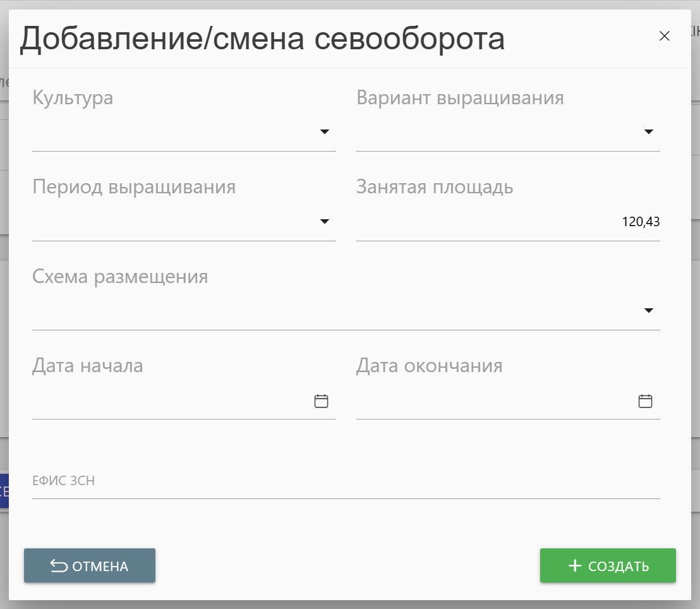Screen dimensions: 700x609
Task: Click the Период выращивания field label
Action: 134,187
